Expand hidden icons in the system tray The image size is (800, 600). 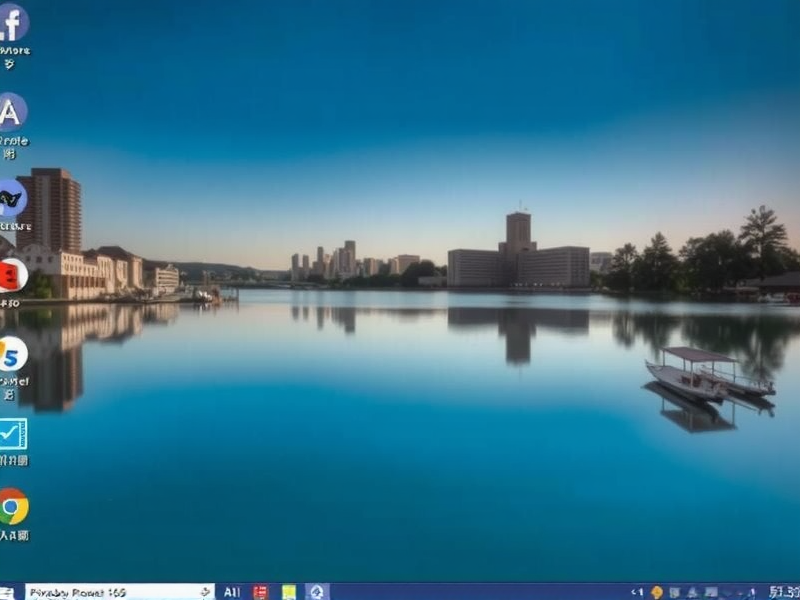(636, 591)
